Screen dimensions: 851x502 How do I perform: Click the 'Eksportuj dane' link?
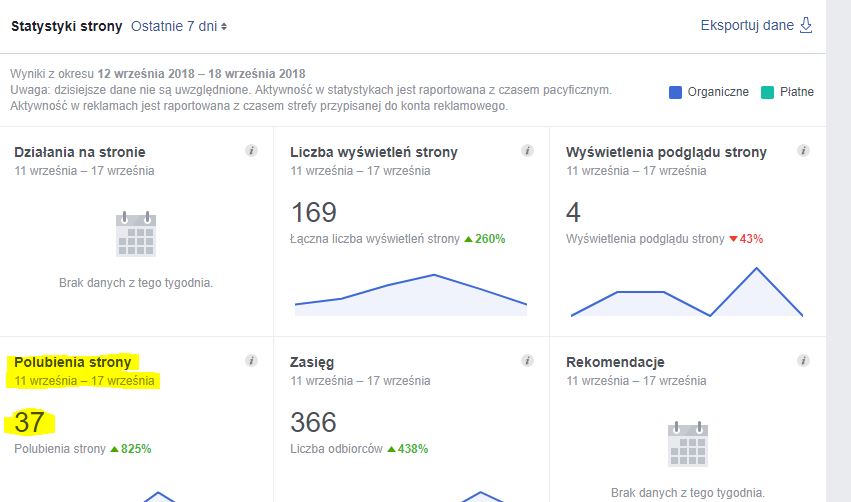pyautogui.click(x=747, y=25)
